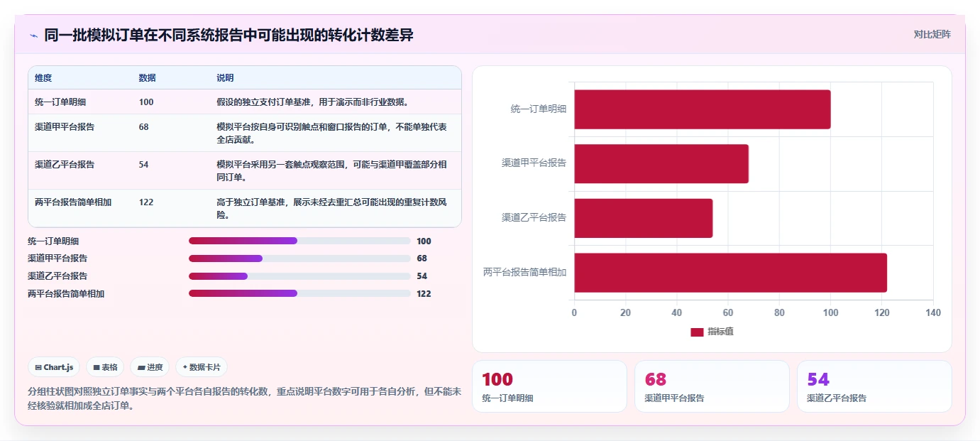Click the 数据 column header
This screenshot has height=441, width=980.
[x=148, y=78]
